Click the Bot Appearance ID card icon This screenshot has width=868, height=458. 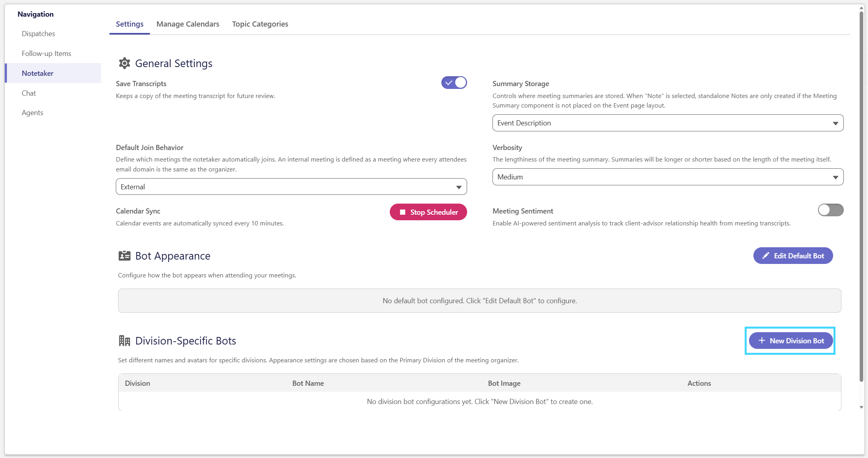coord(125,256)
